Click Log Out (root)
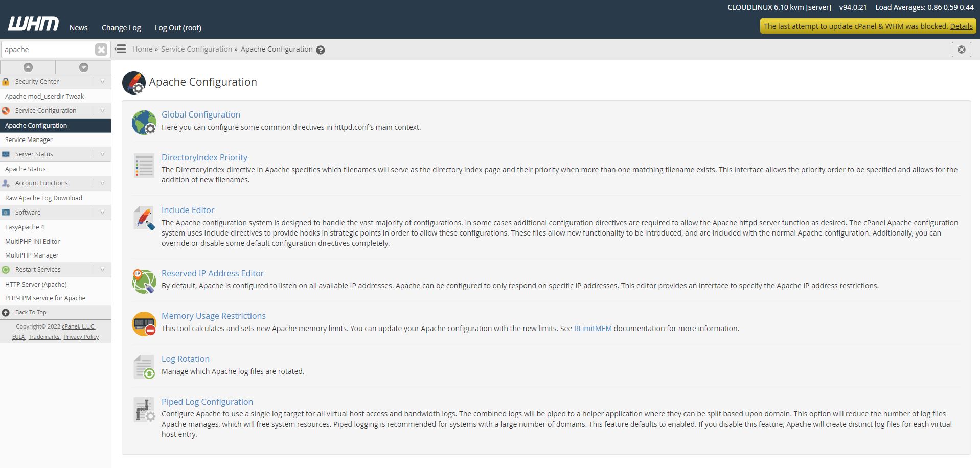This screenshot has width=980, height=468. click(x=178, y=28)
